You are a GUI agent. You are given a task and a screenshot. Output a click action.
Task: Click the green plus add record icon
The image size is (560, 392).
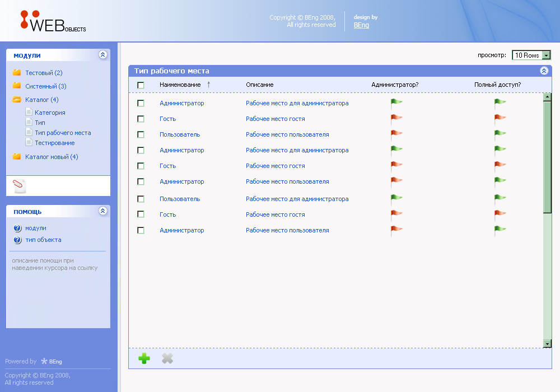click(144, 358)
